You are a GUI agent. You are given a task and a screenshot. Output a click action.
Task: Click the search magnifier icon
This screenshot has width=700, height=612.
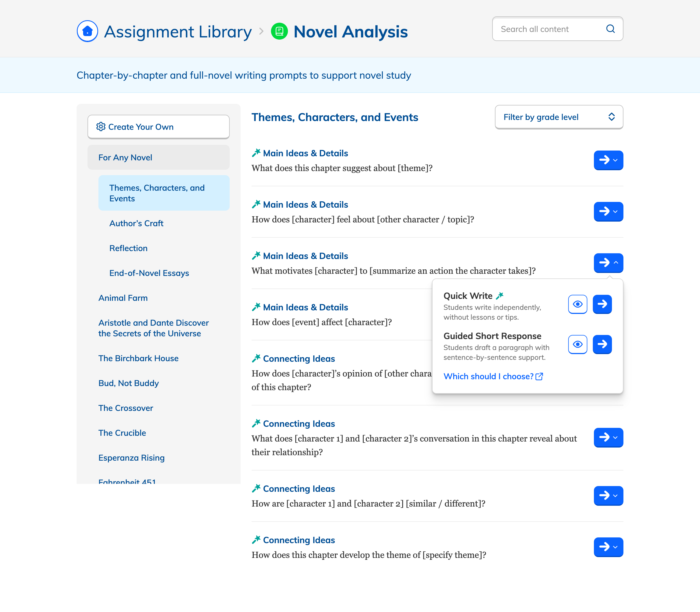(610, 29)
